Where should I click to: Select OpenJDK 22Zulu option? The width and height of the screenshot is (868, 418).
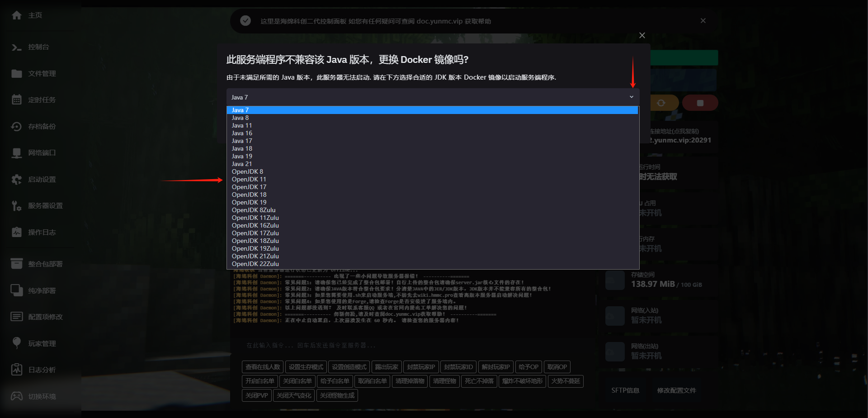point(432,264)
